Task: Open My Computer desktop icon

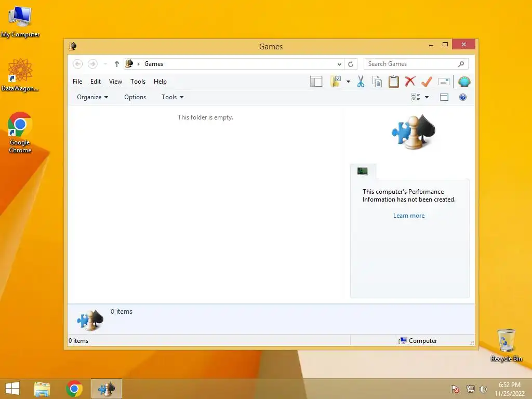Action: pos(20,21)
